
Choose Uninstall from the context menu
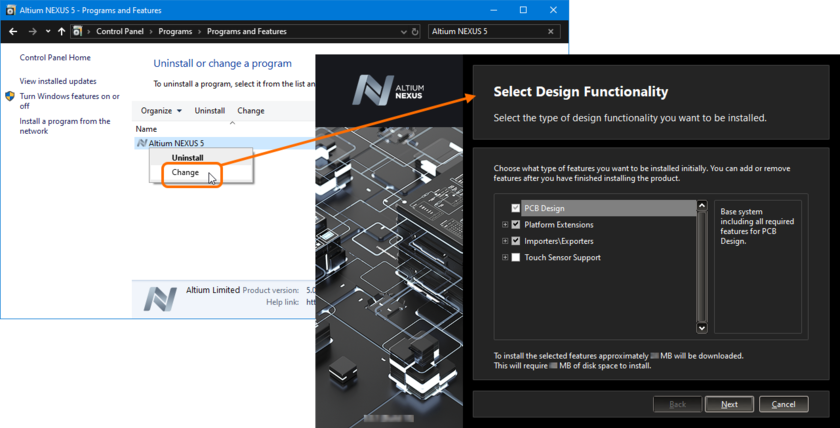pyautogui.click(x=188, y=158)
